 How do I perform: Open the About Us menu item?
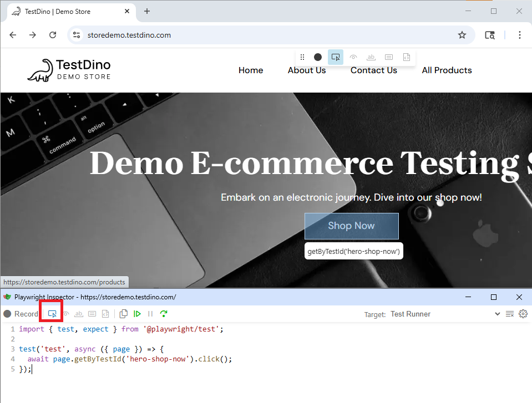pos(307,70)
